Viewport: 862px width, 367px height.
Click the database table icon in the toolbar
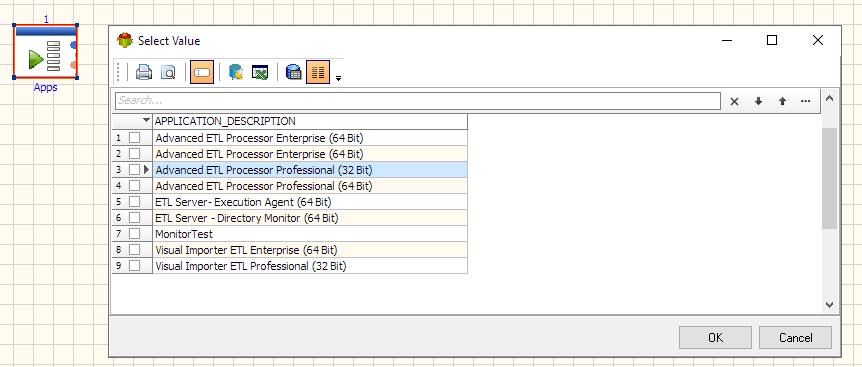(294, 73)
